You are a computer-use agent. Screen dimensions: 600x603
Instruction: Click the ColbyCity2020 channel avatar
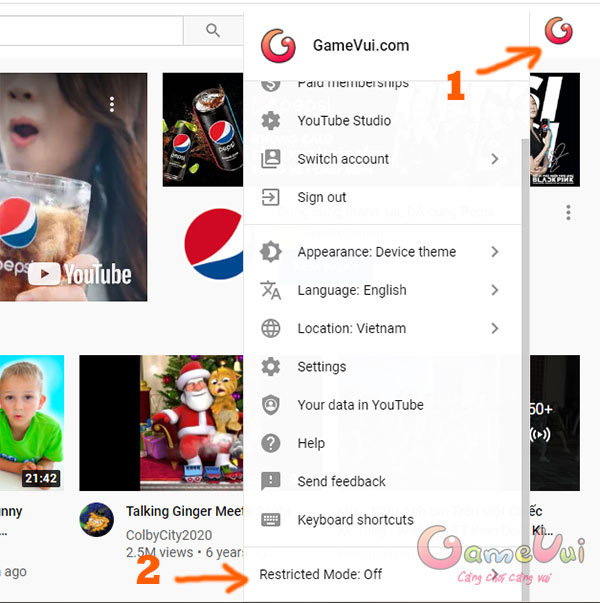(x=97, y=520)
